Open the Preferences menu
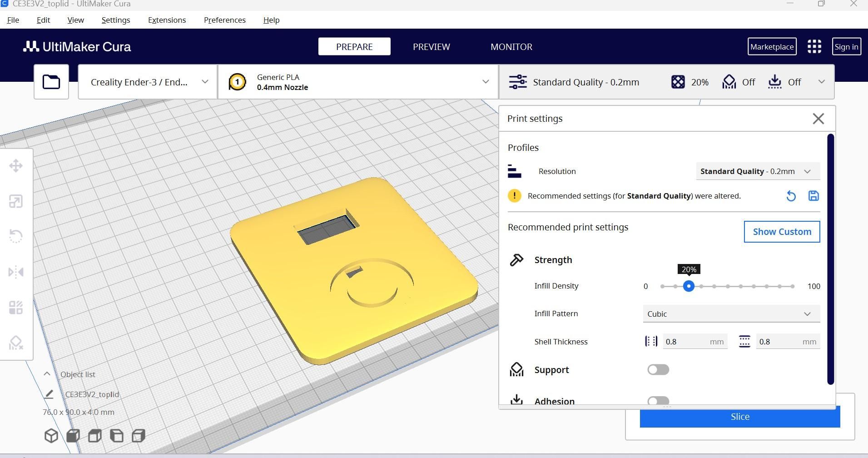Screen dimensions: 868x458 [x=225, y=20]
